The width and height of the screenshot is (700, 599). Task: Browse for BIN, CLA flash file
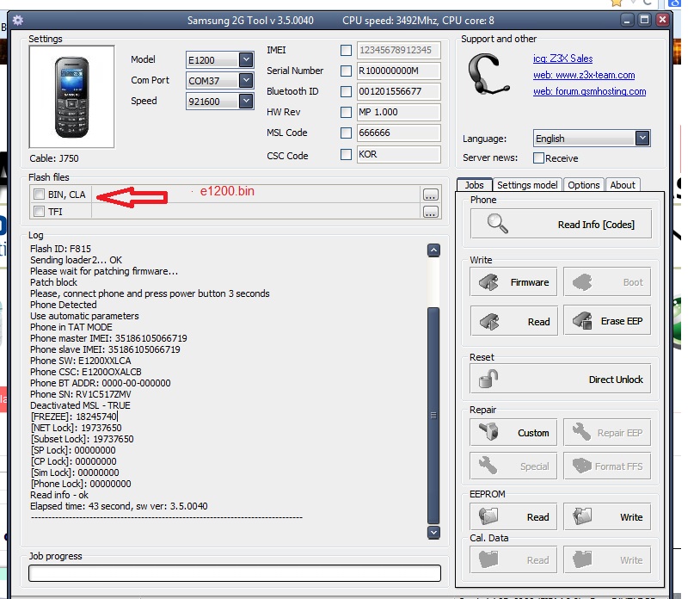(x=430, y=195)
